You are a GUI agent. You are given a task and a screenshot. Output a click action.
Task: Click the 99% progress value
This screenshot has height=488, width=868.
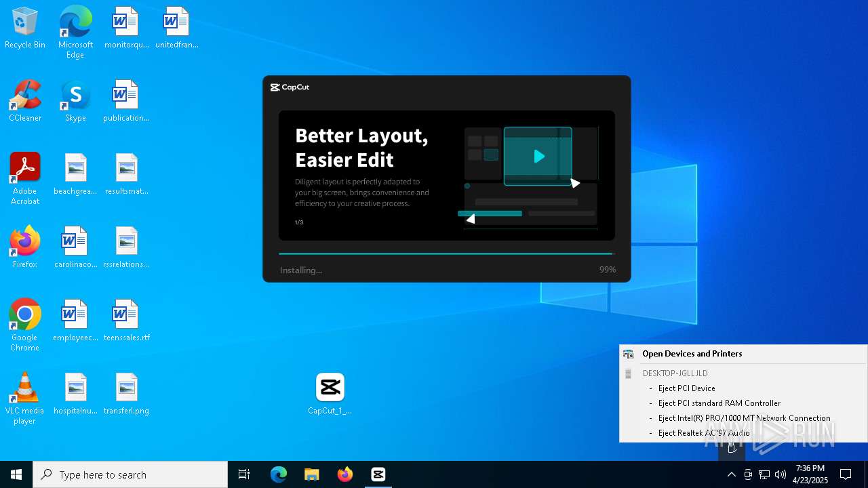(x=608, y=270)
